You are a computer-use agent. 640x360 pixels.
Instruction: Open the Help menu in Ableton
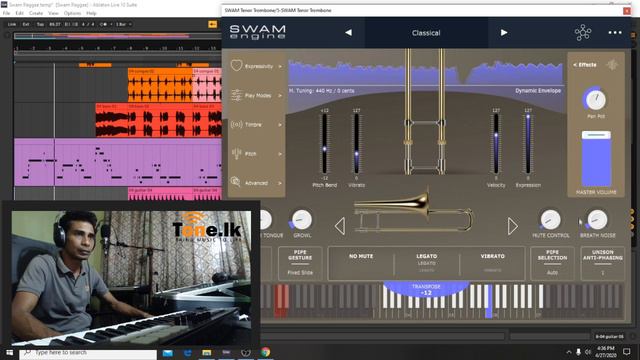tap(91, 13)
